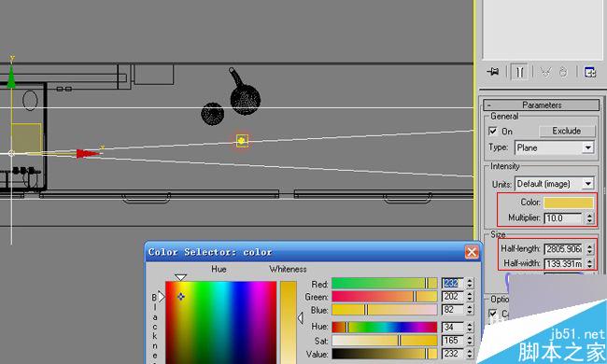Pick a color in the Hue gradient field

click(x=221, y=322)
